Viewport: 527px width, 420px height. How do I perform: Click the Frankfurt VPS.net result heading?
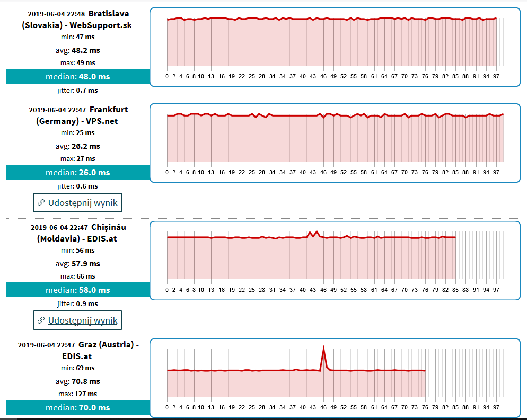77,115
